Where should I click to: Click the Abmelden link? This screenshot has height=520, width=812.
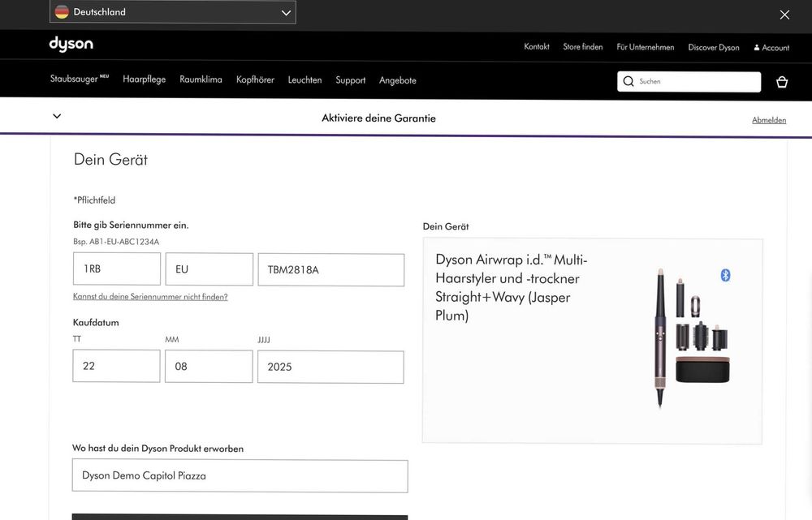pyautogui.click(x=769, y=120)
